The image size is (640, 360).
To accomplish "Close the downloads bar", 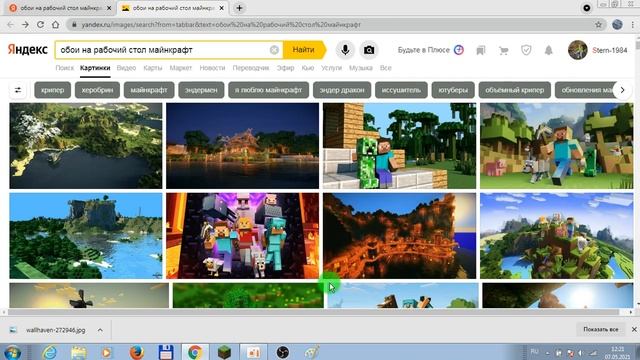I will (x=634, y=329).
